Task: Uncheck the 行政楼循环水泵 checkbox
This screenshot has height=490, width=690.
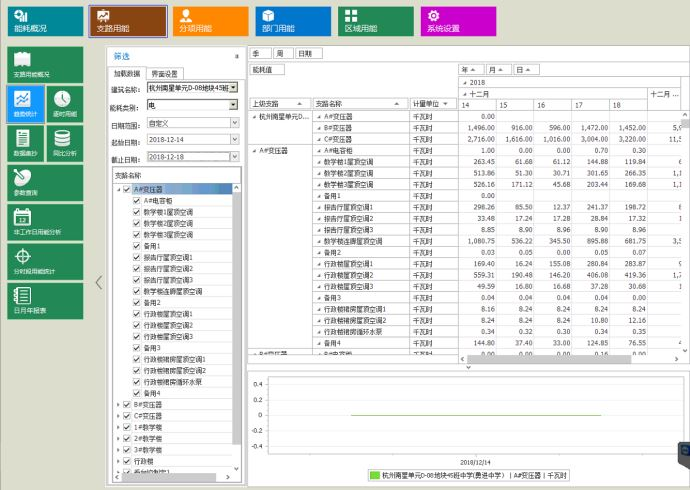Action: click(136, 381)
